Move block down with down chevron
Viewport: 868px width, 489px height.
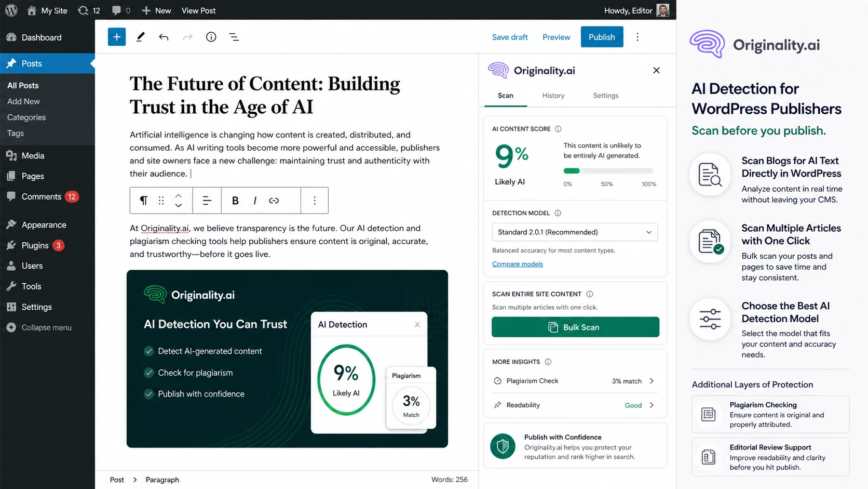pyautogui.click(x=178, y=206)
